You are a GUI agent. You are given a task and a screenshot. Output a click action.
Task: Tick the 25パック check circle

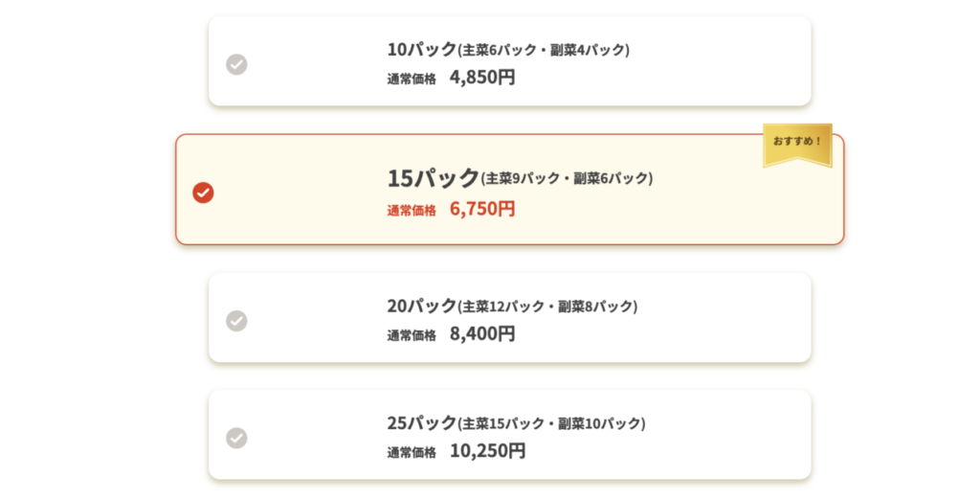tap(236, 438)
